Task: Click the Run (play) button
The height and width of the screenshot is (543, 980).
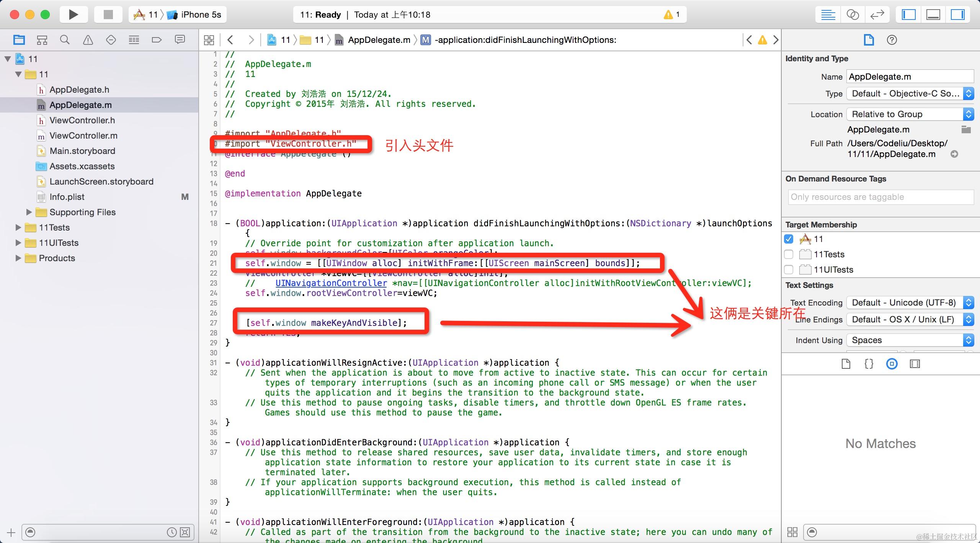Action: point(73,15)
